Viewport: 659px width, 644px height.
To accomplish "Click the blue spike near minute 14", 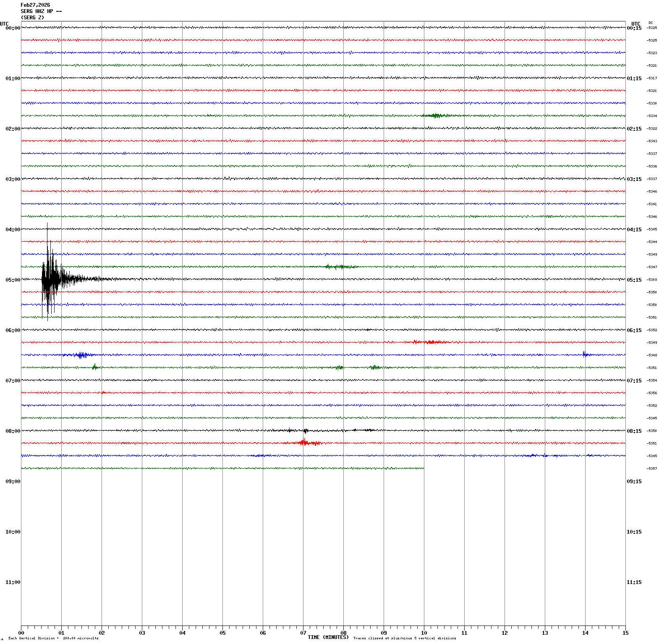I will point(584,354).
